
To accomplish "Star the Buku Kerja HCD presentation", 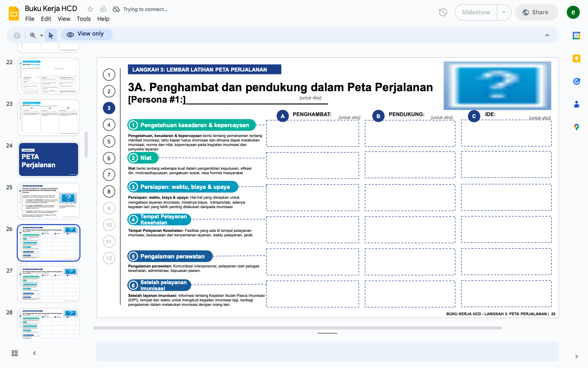I will point(90,9).
